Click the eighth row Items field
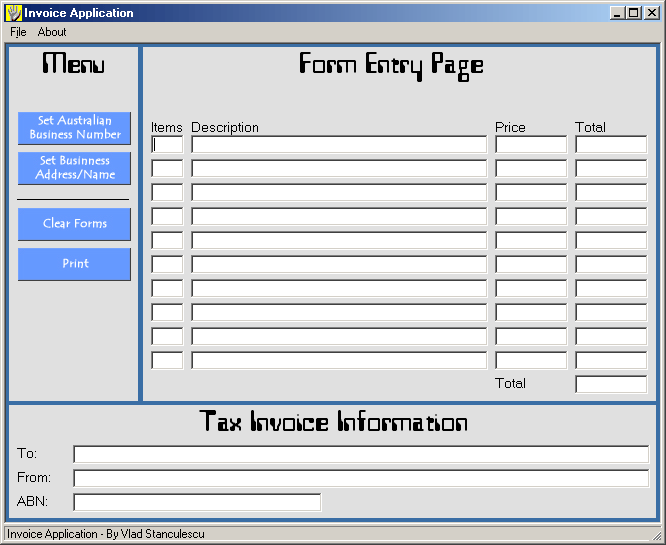The width and height of the screenshot is (666, 545). [167, 312]
